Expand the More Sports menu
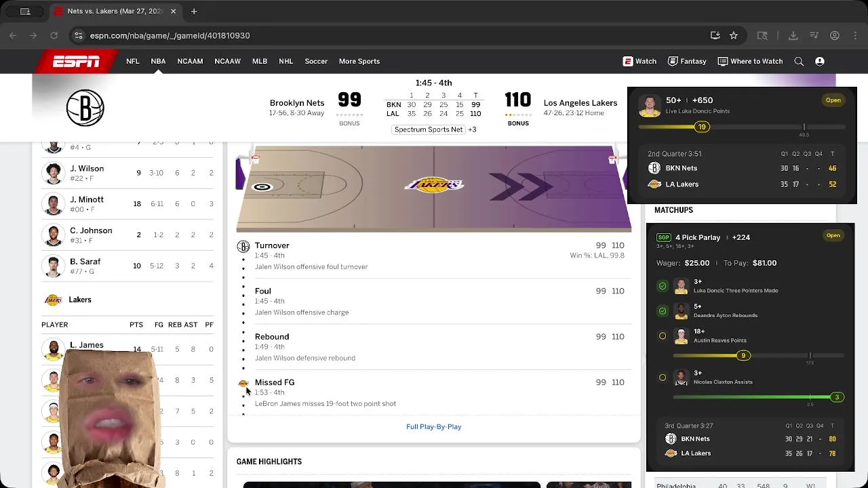Screen dimensions: 868x488 pos(359,61)
